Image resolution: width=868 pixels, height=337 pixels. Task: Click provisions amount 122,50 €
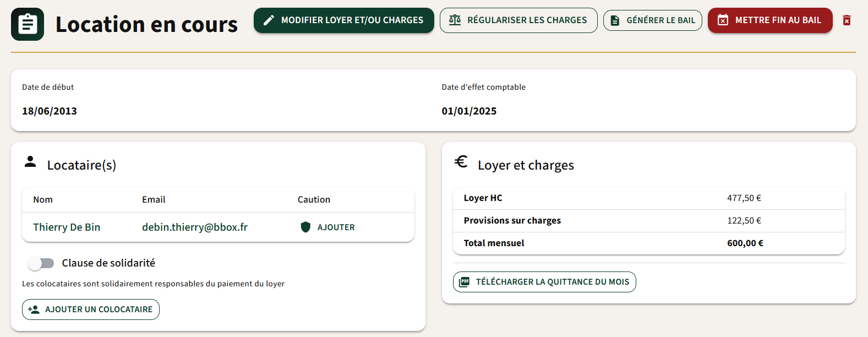click(744, 221)
